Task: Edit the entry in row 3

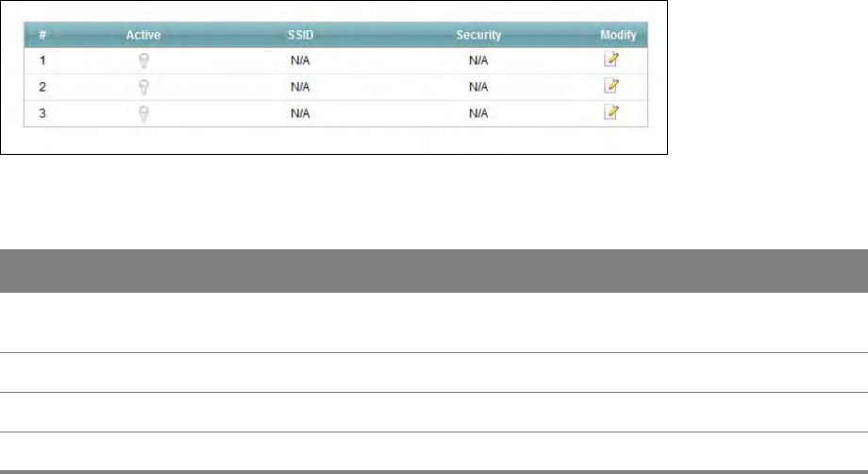Action: 611,112
